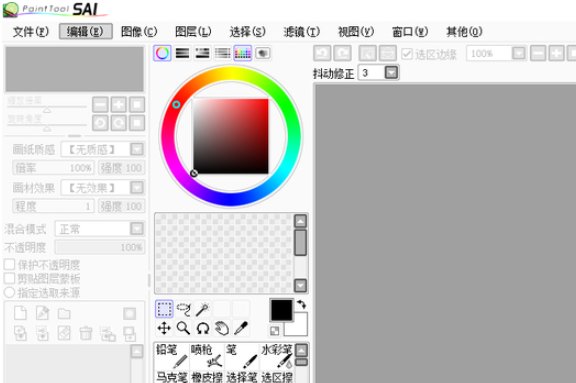Open the 图像(C) menu
Screen dimensions: 576x383
[139, 32]
